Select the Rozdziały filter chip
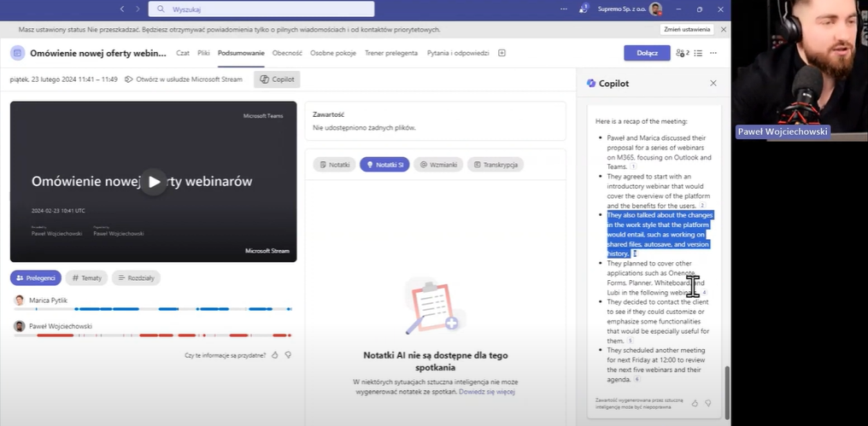The image size is (868, 426). tap(136, 277)
